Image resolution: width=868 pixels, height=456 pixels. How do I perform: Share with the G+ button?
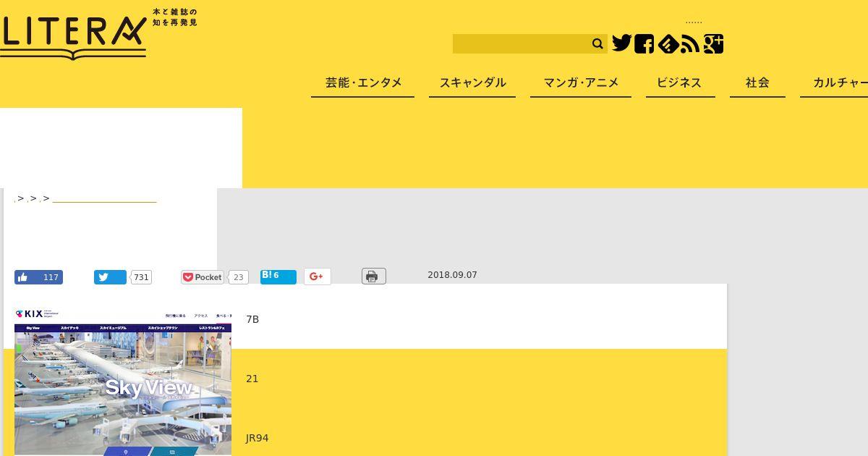point(318,276)
